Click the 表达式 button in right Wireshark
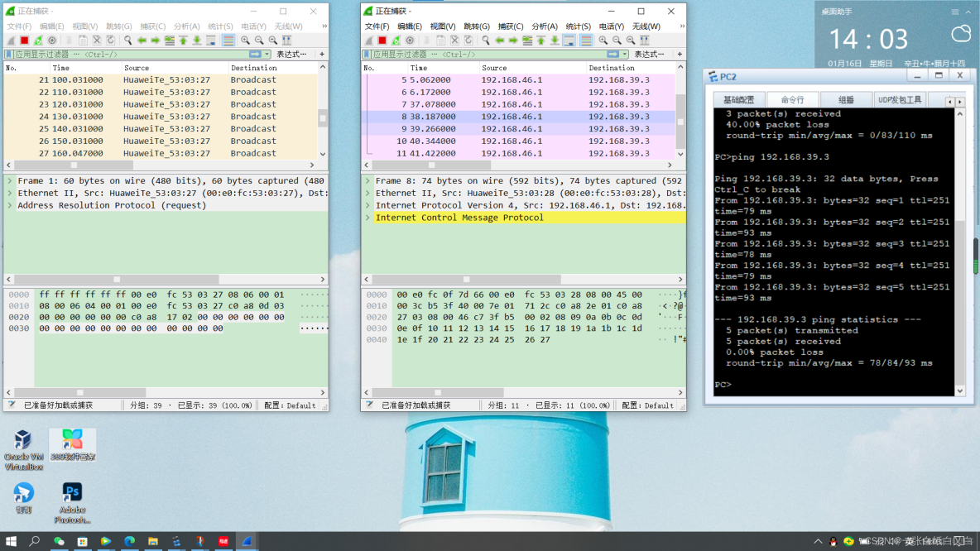The image size is (980, 551). coord(649,55)
